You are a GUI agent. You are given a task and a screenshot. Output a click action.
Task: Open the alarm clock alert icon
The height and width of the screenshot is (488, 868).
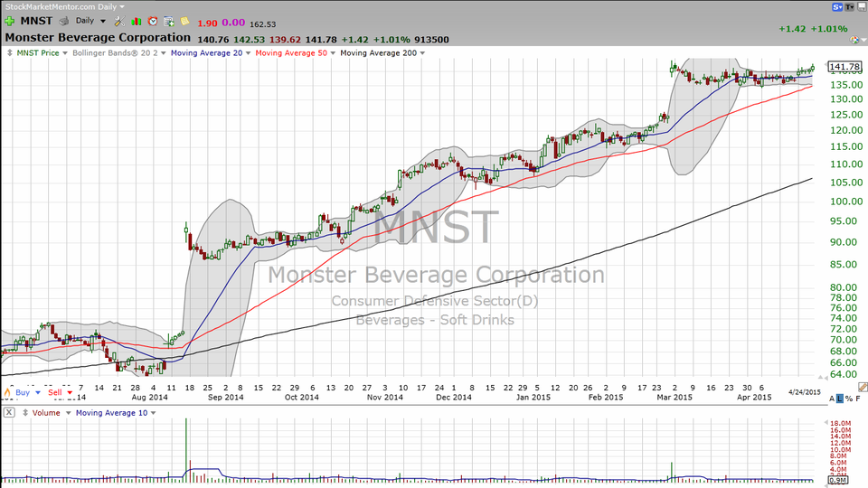point(152,22)
